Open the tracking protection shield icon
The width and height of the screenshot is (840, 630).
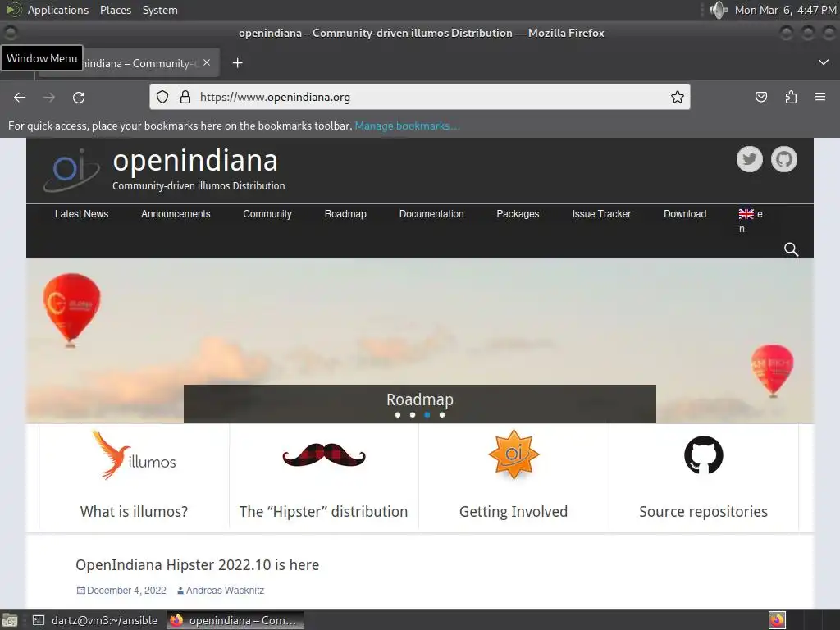[162, 97]
